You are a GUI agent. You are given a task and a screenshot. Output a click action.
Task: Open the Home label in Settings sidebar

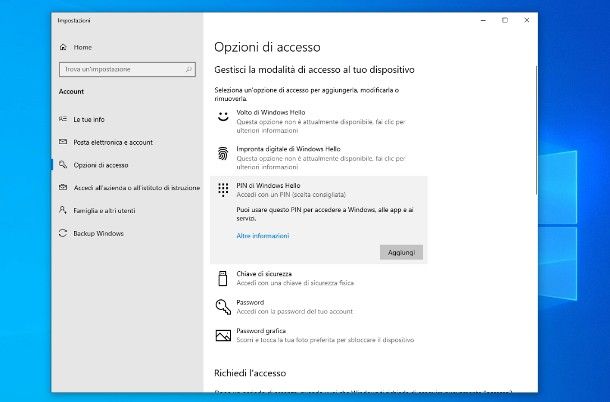(82, 47)
